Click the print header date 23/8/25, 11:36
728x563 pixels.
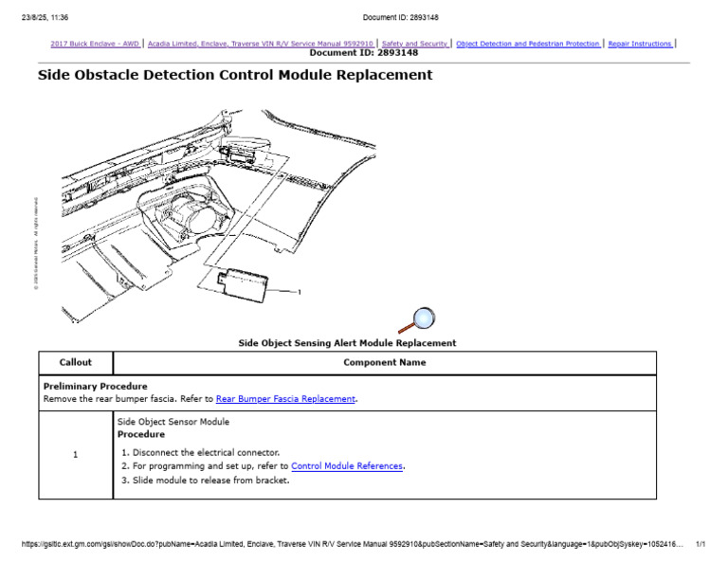45,18
